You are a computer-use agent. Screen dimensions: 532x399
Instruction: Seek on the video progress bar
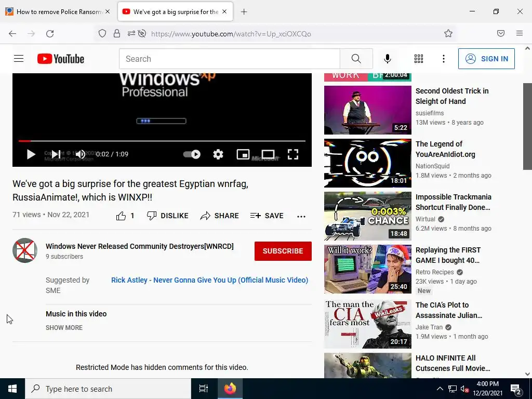pyautogui.click(x=162, y=141)
